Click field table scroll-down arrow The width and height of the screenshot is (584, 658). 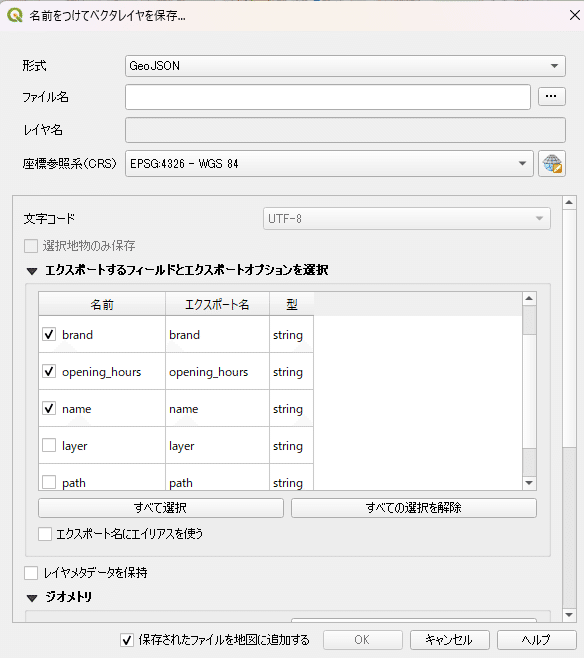[x=529, y=483]
